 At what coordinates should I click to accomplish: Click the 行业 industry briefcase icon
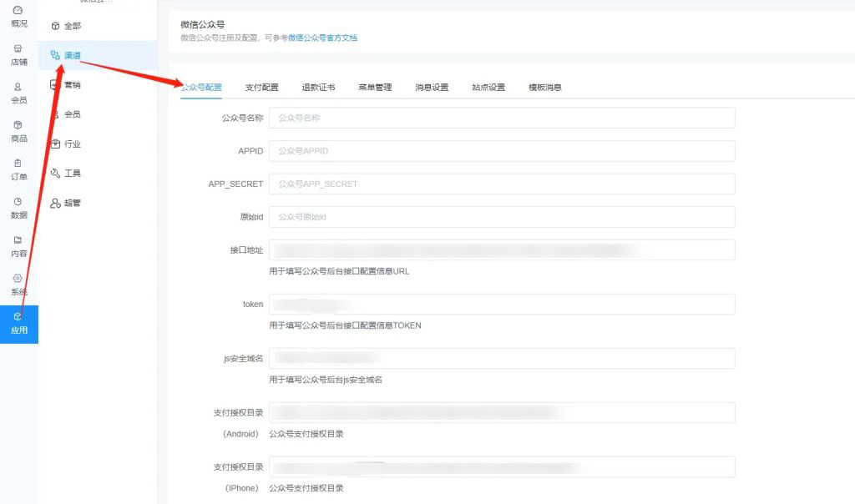click(x=55, y=144)
